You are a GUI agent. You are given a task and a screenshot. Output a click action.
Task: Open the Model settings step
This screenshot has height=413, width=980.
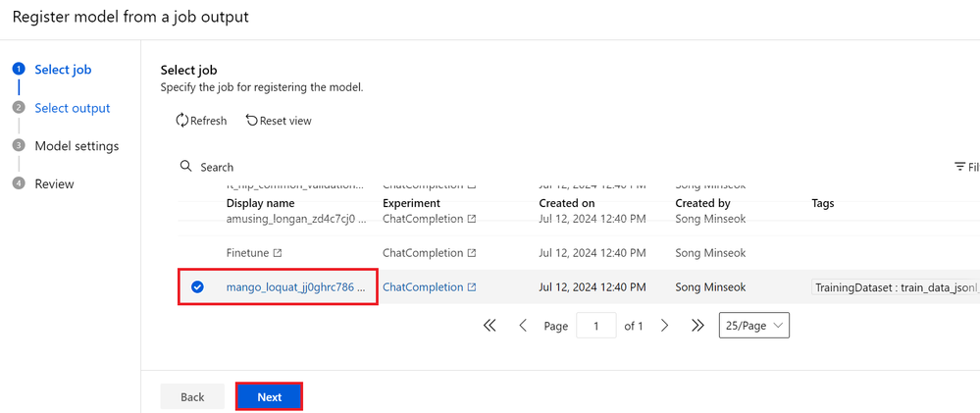pyautogui.click(x=77, y=146)
